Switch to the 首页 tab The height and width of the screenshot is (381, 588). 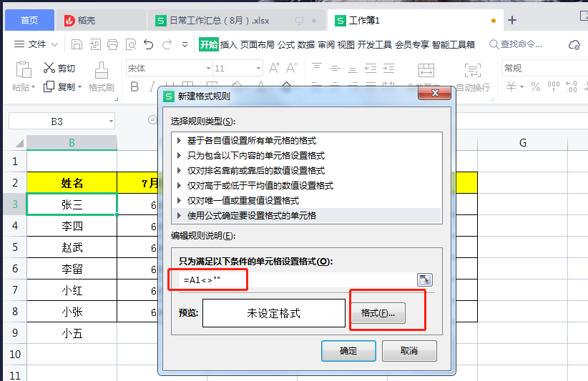[29, 20]
